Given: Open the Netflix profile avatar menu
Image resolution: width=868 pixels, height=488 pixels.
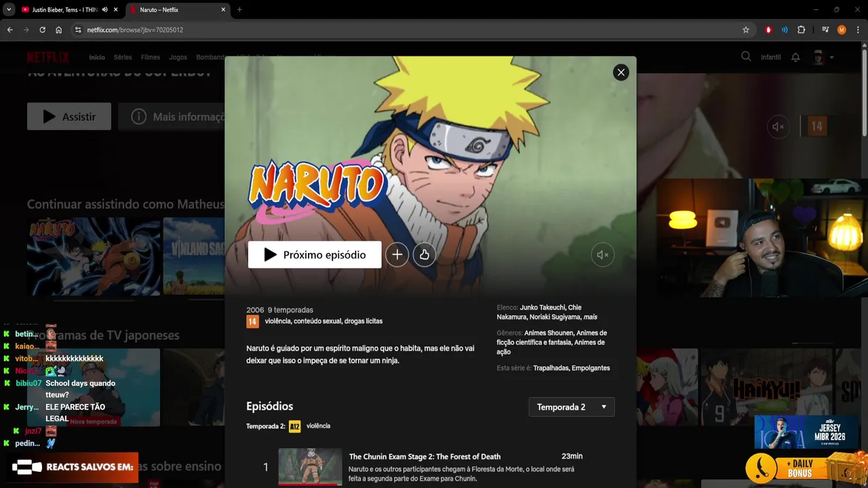Looking at the screenshot, I should [x=818, y=58].
